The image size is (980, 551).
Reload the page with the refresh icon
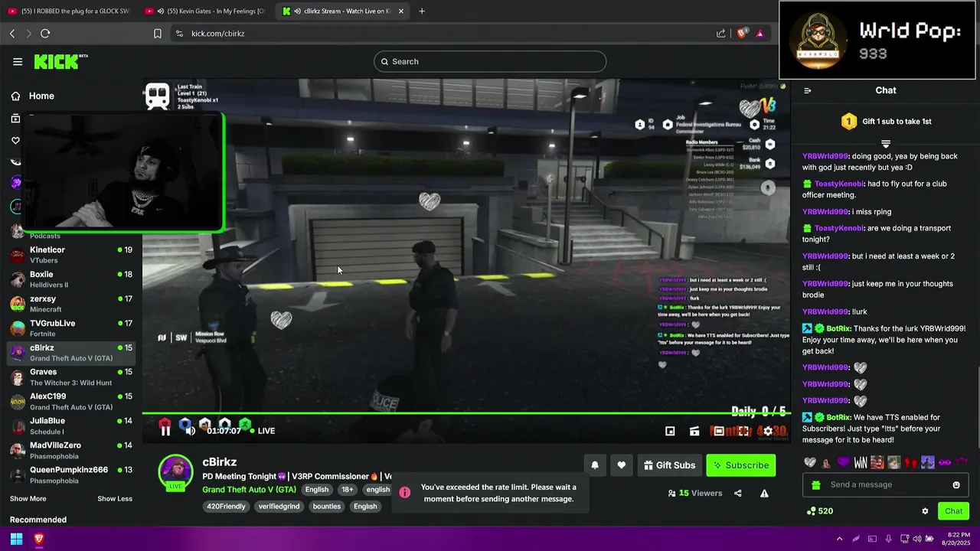pos(45,34)
